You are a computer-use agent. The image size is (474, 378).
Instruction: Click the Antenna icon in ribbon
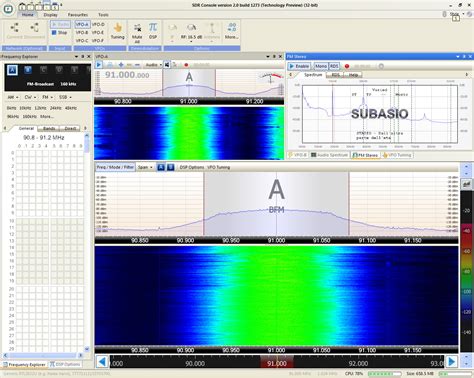(x=212, y=27)
